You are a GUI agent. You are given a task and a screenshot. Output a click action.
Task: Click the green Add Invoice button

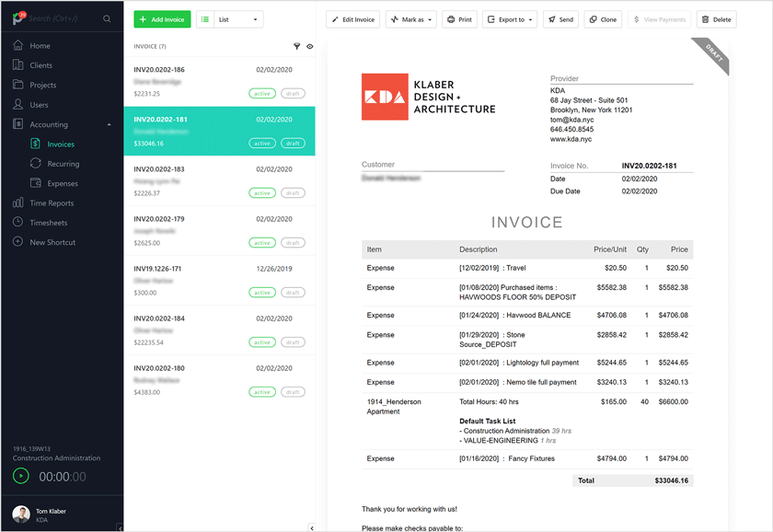(x=162, y=18)
